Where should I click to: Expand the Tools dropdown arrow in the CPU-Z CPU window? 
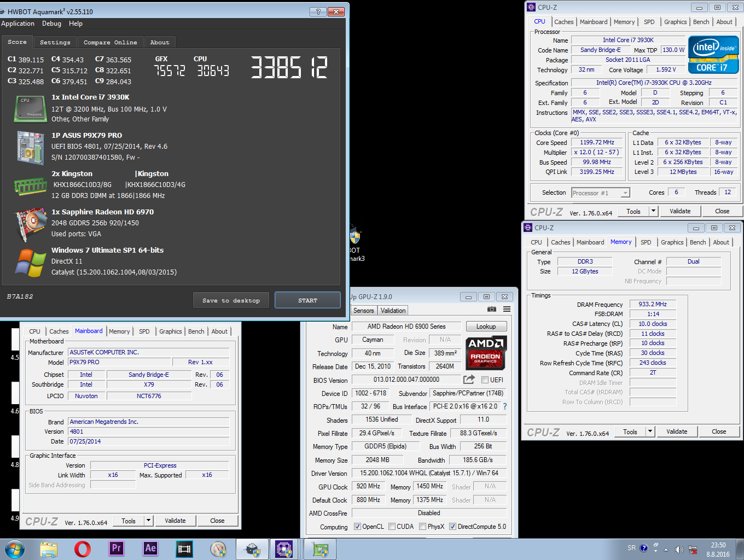653,211
